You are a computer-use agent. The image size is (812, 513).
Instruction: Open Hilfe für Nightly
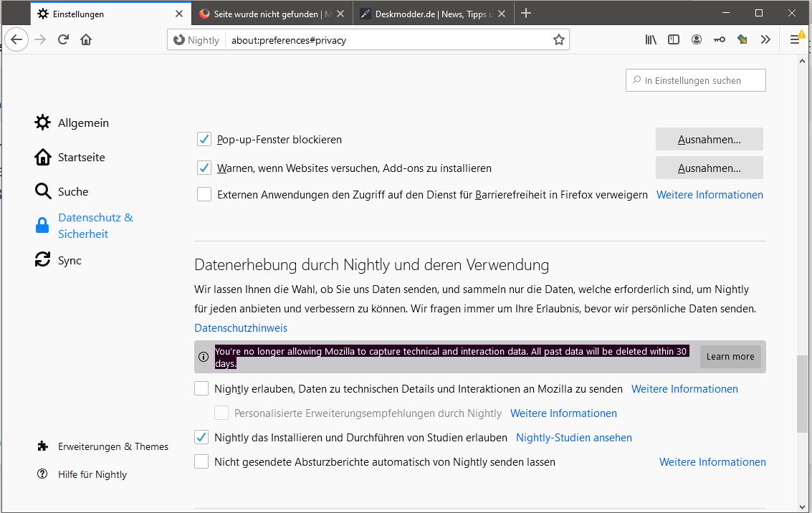pyautogui.click(x=92, y=474)
